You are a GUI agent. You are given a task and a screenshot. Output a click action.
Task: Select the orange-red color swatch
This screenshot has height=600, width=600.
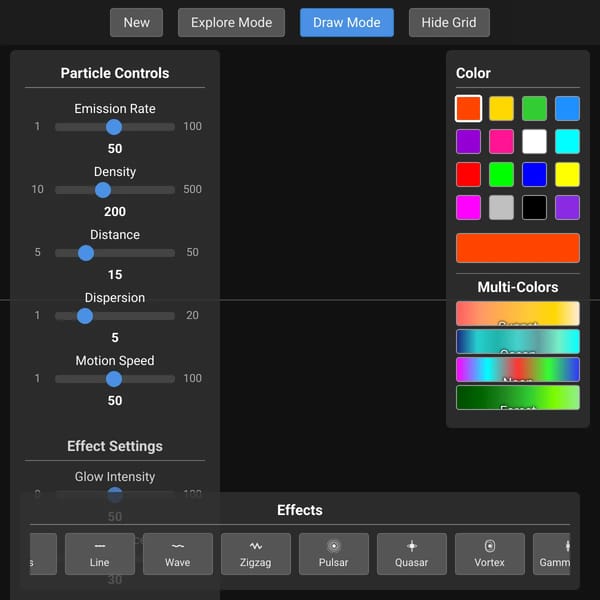(468, 109)
